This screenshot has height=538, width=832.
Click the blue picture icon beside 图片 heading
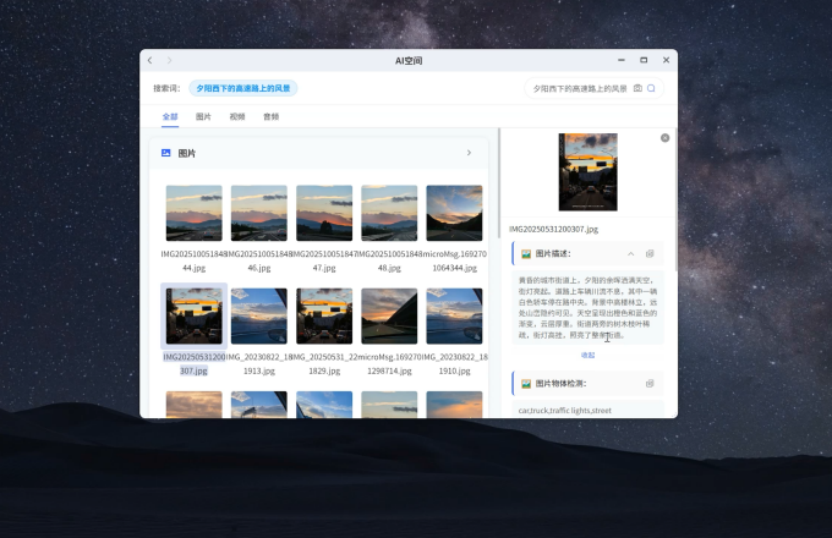(x=166, y=153)
